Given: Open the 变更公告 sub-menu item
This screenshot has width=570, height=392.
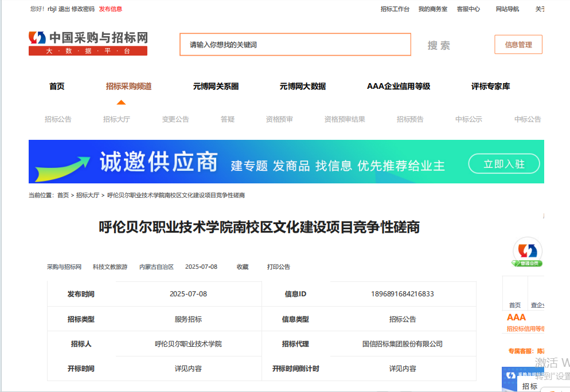Looking at the screenshot, I should click(175, 119).
